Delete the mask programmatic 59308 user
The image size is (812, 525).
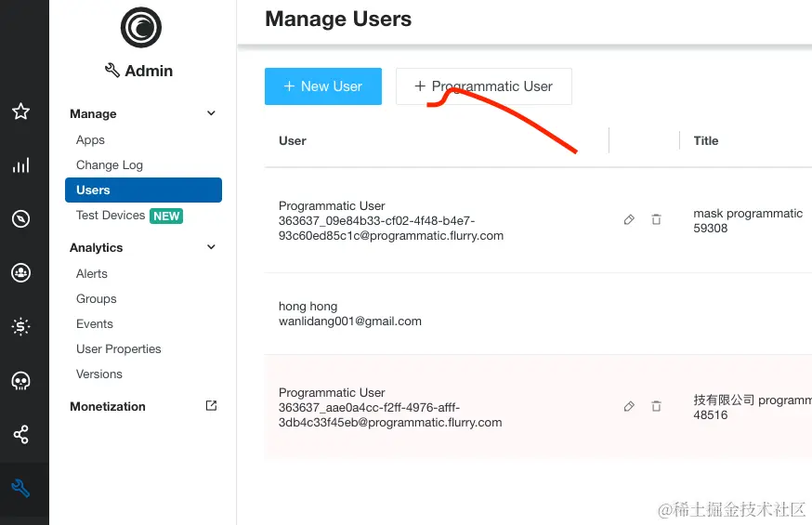(x=656, y=219)
